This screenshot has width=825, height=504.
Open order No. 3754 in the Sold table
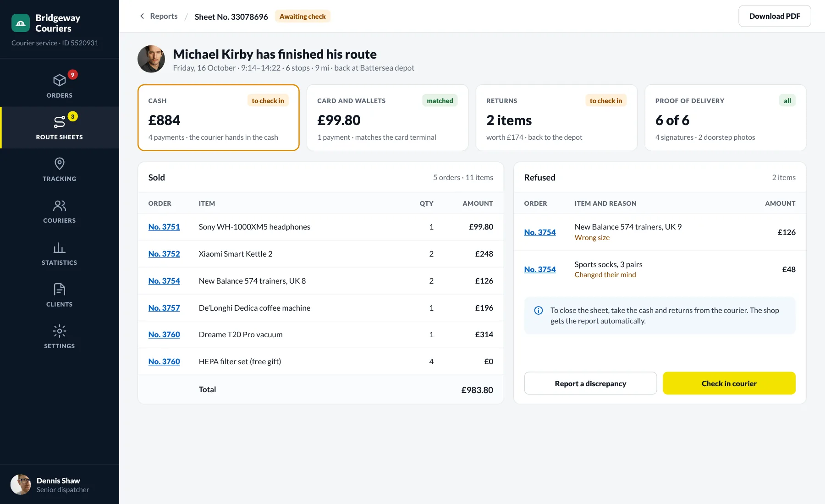point(164,281)
